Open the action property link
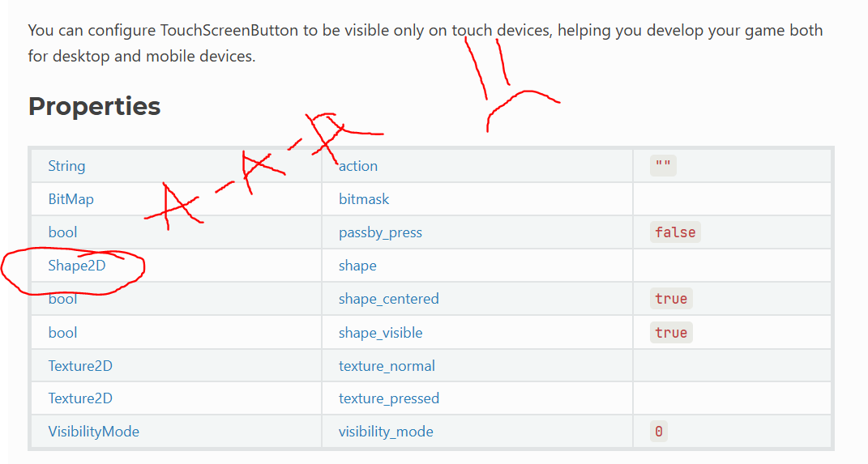Screen dimensions: 868x464 pyautogui.click(x=358, y=166)
